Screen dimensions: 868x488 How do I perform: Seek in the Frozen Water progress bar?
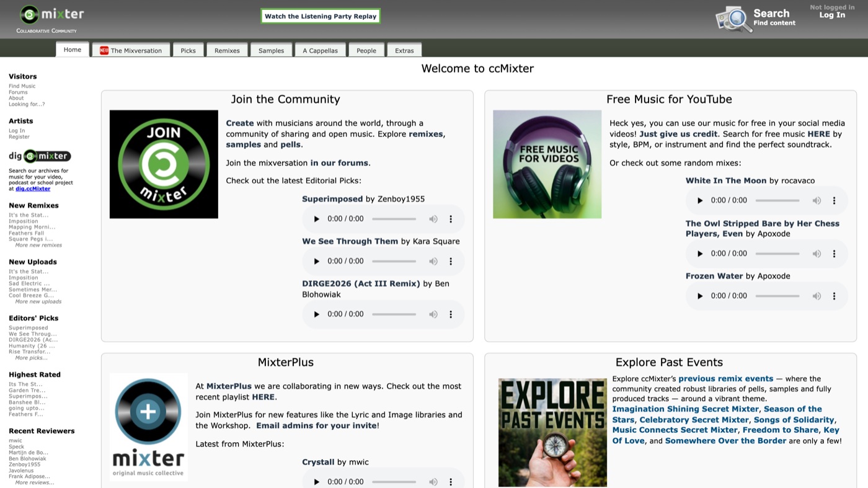coord(777,296)
